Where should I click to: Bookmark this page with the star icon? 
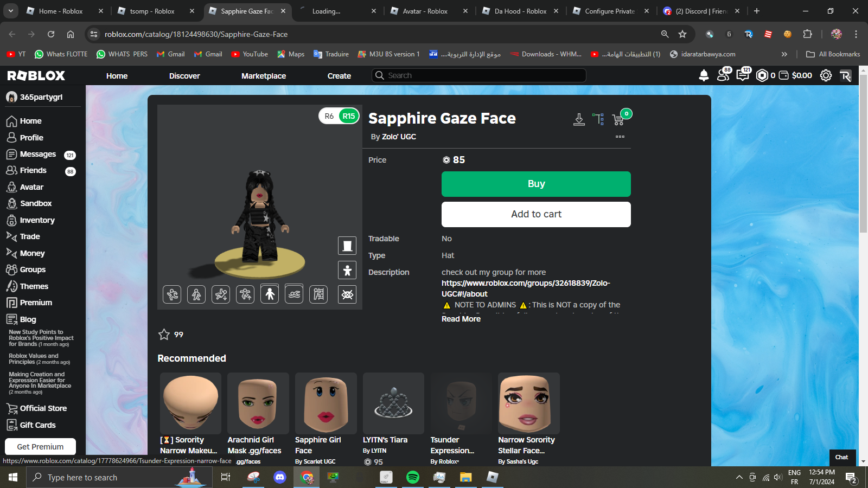click(682, 34)
